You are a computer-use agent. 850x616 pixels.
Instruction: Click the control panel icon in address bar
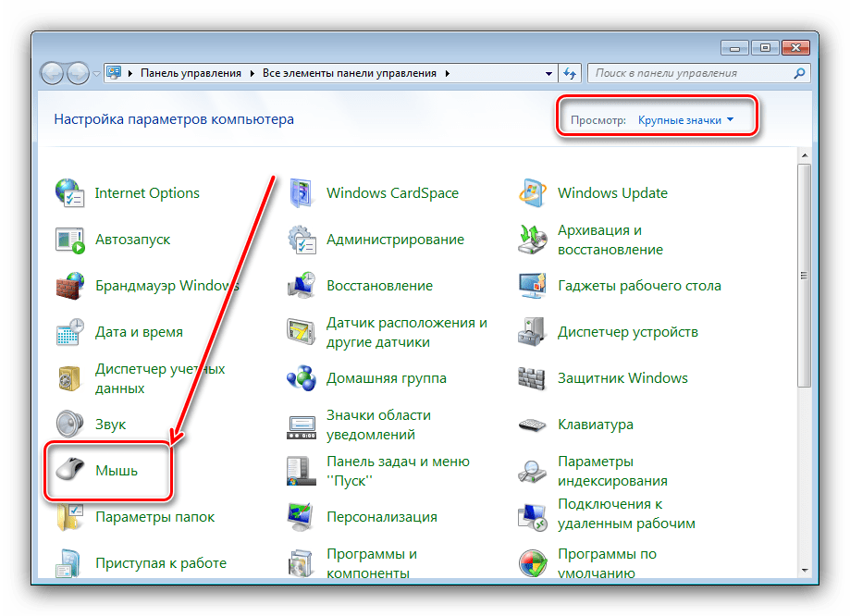[x=114, y=73]
